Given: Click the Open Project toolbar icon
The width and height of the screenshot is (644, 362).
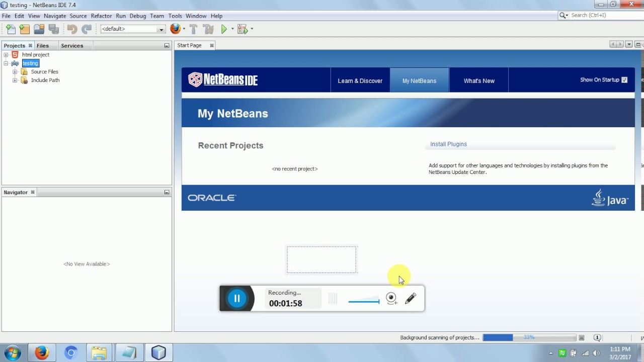Looking at the screenshot, I should pyautogui.click(x=39, y=29).
